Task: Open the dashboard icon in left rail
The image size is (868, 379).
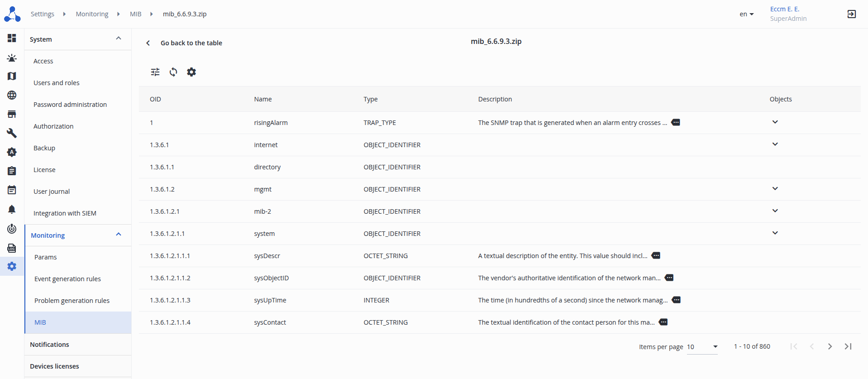Action: coord(12,38)
